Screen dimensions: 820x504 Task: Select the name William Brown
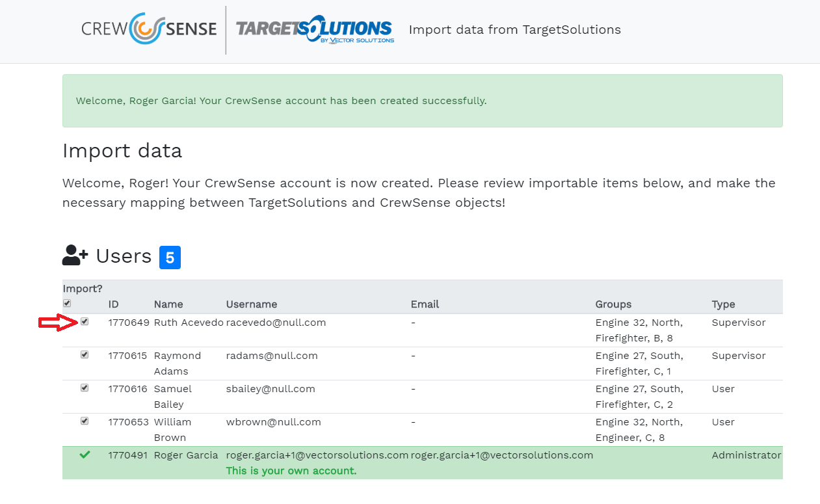click(172, 430)
